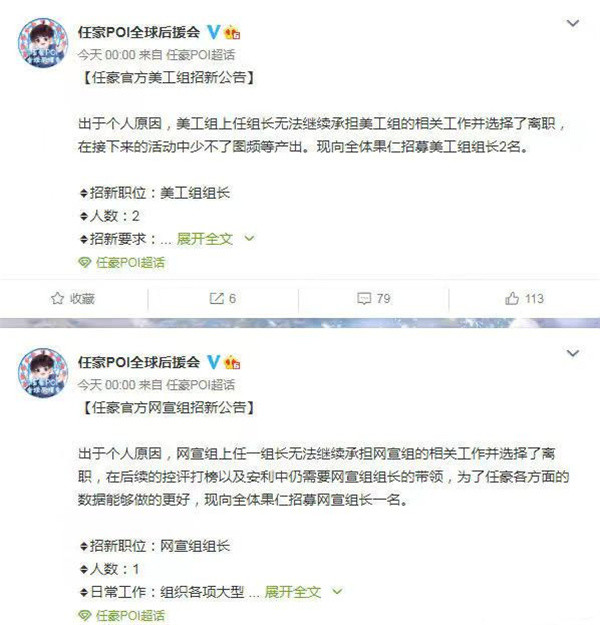Open the 任豪POI超话 tag below first post
Screen dimensions: 600x625
point(130,263)
